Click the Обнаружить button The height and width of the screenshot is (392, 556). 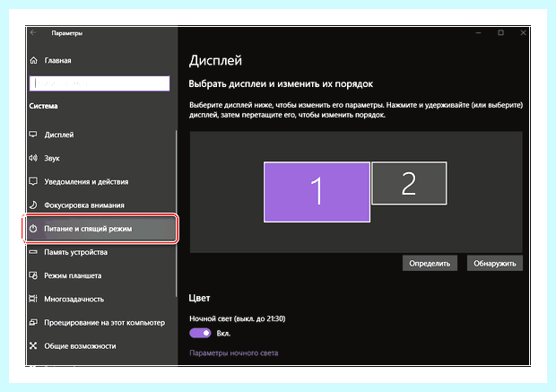(495, 263)
